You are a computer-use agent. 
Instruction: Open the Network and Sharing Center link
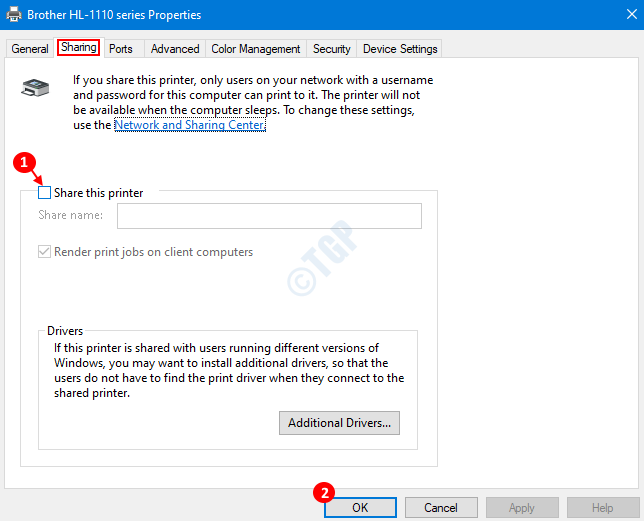coord(190,125)
